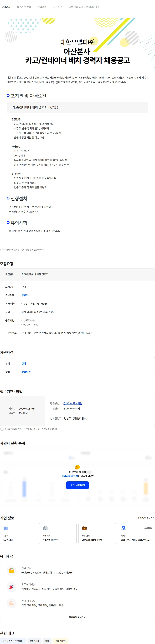155x644 pixels.
Task: Click 연금·보험 benefits icon
Action: [11, 570]
